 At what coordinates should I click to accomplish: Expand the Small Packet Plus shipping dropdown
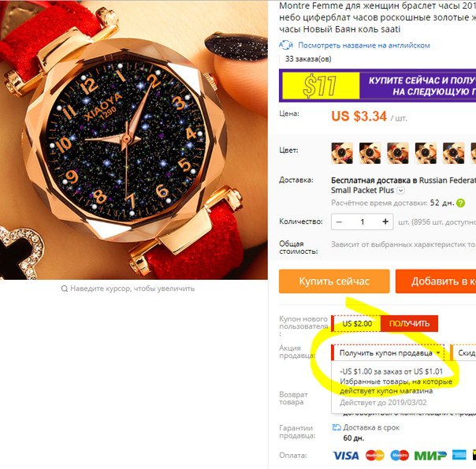[400, 191]
